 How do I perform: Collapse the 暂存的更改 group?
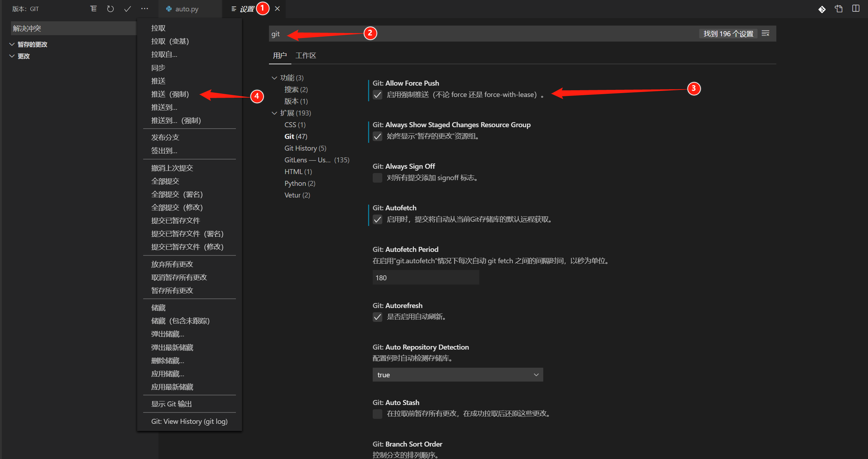[x=12, y=44]
